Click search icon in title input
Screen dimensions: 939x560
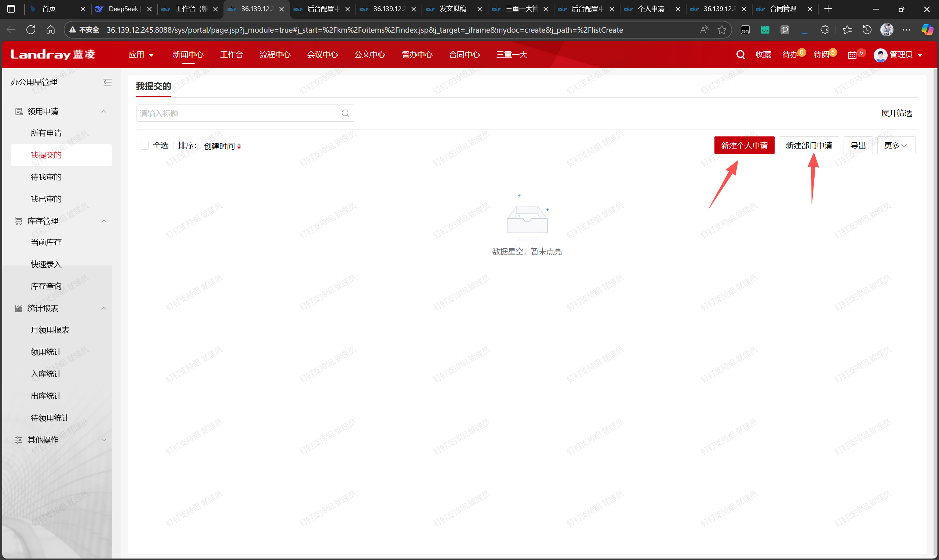pos(345,113)
